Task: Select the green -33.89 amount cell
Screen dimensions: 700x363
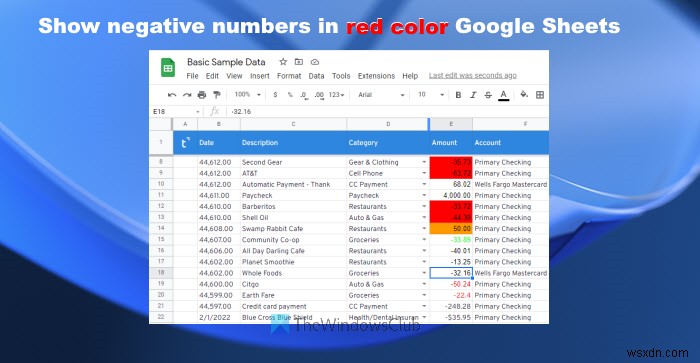Action: pos(451,240)
